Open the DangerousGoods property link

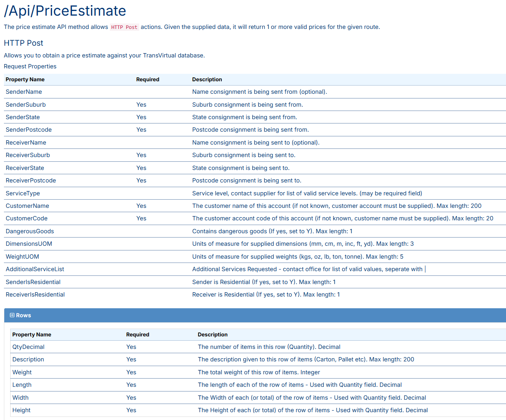pyautogui.click(x=30, y=231)
